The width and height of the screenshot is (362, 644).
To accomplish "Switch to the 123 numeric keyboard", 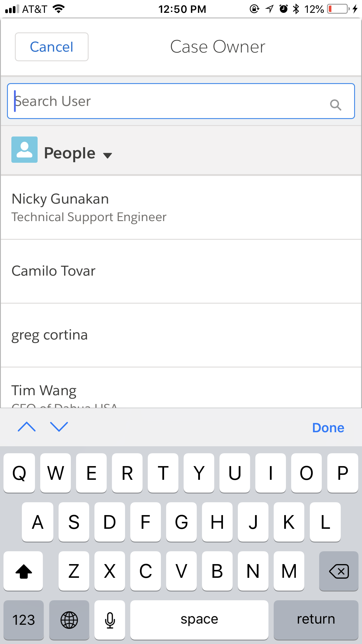I will 24,619.
